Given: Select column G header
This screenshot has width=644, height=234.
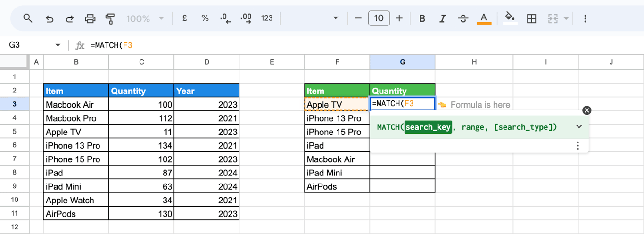Looking at the screenshot, I should point(402,62).
